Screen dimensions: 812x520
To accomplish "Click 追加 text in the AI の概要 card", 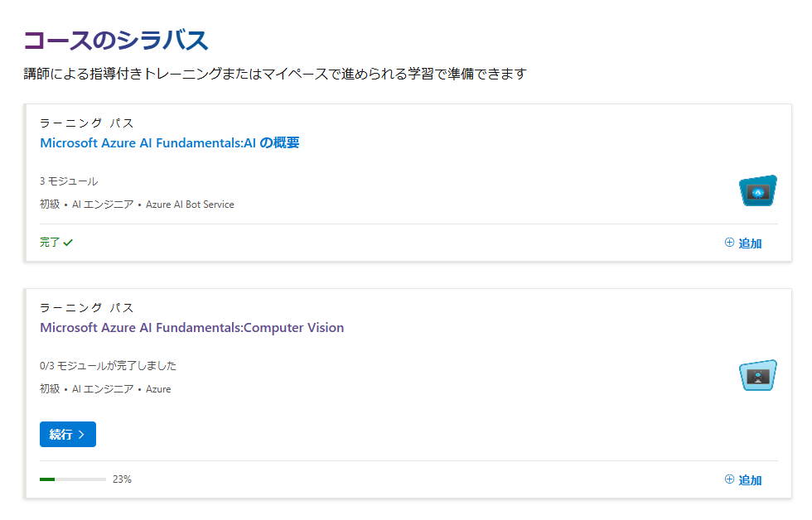I will 750,243.
